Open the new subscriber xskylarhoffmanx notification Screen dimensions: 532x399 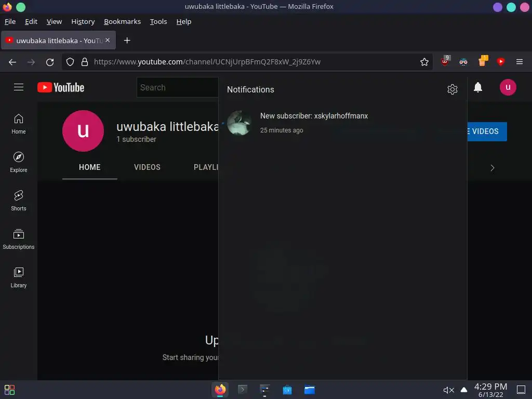pos(343,123)
